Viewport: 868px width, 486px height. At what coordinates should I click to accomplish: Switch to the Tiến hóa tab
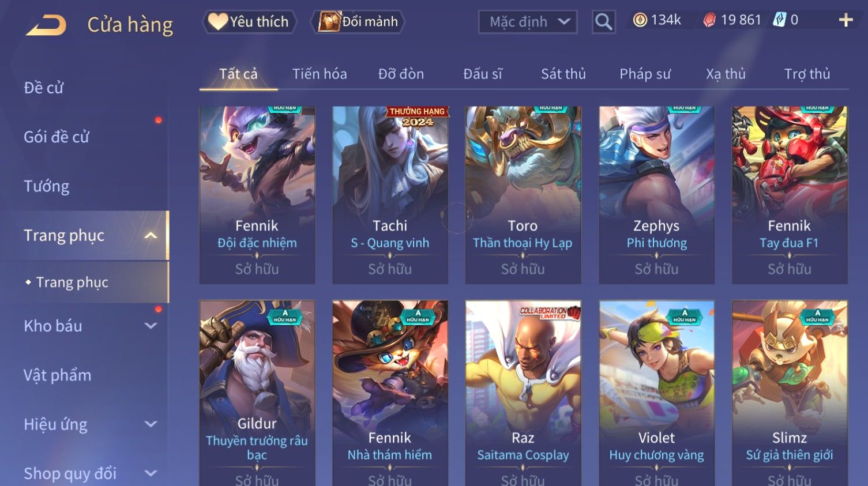click(x=320, y=74)
